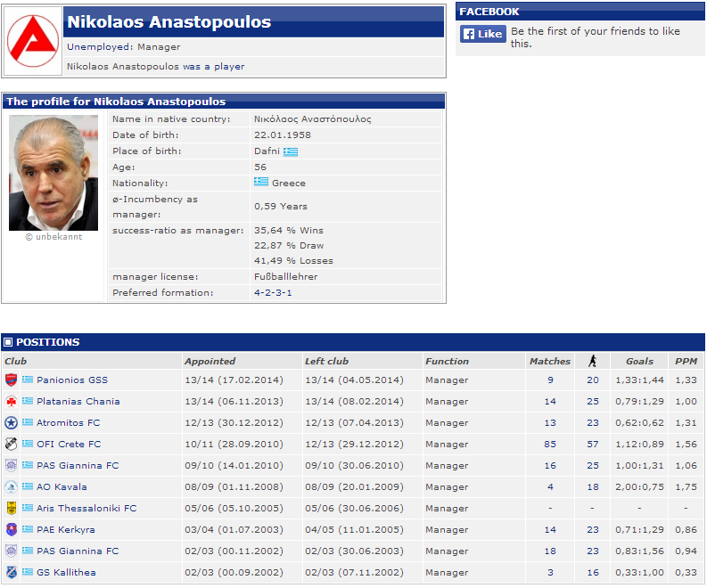
Task: Click the square icon beside POSITIONS heading
Action: (8, 342)
